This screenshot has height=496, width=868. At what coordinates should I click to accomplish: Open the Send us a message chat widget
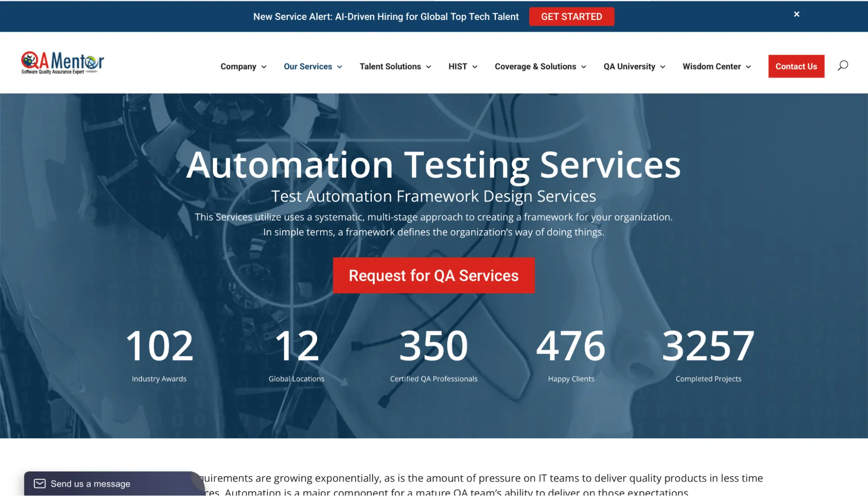pos(90,483)
